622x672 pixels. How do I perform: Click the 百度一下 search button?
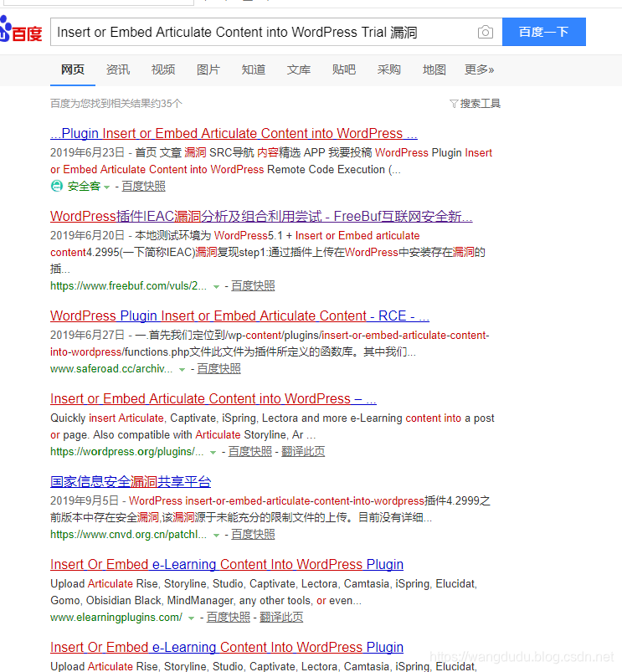[543, 32]
